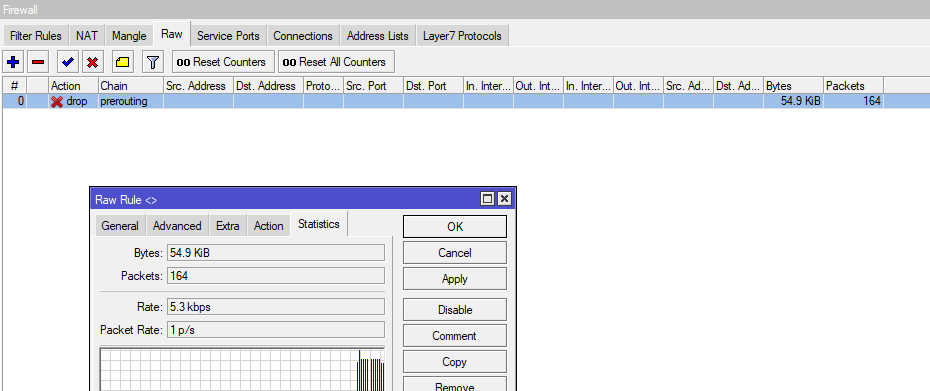
Task: Click the '164' packets table cell
Action: pos(853,101)
